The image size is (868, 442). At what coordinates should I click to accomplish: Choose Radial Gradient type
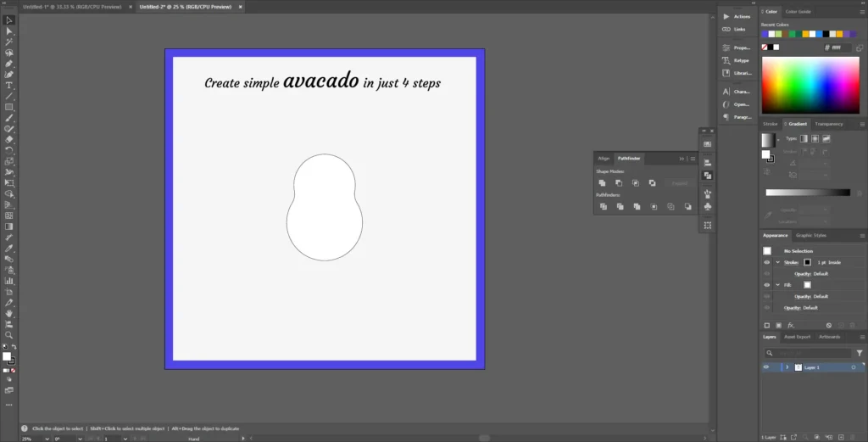pyautogui.click(x=815, y=138)
